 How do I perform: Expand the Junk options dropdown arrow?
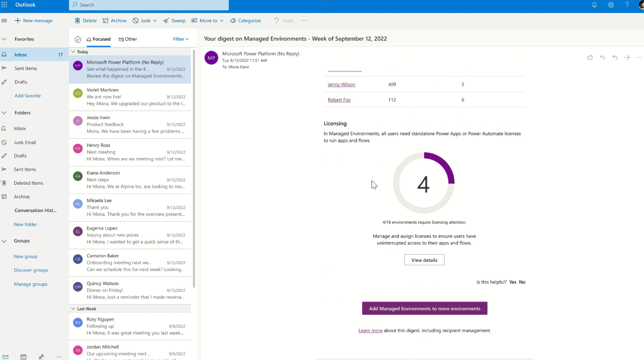[155, 21]
